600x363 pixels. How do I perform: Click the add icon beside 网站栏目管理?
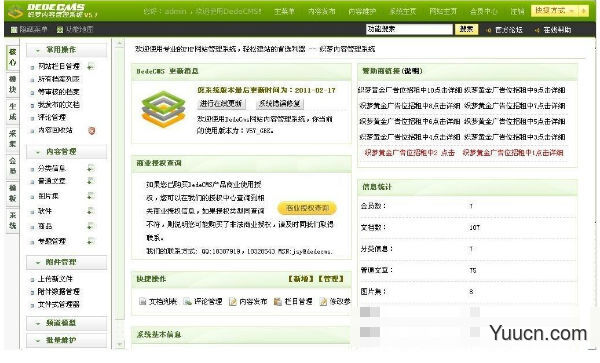click(x=90, y=67)
